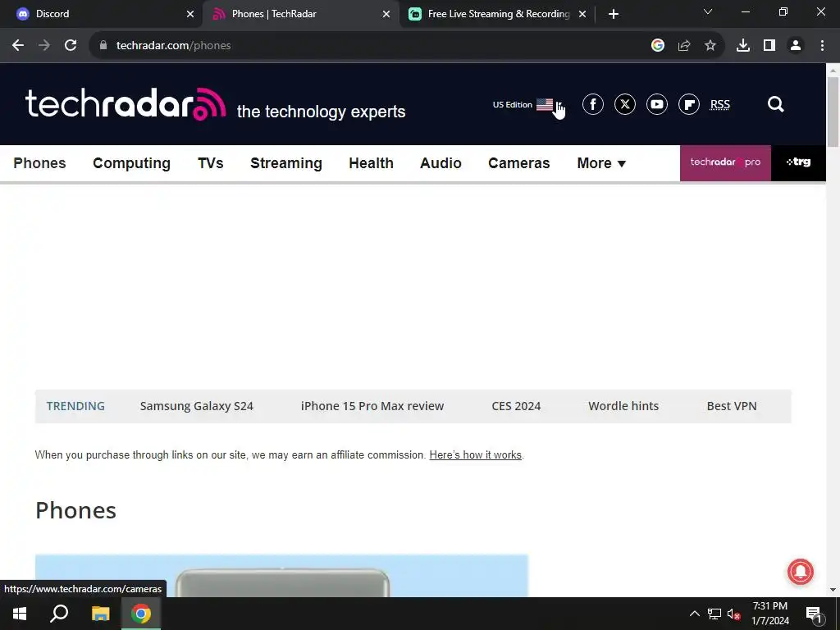Click the TechRadar Pro button
840x630 pixels.
(x=725, y=163)
